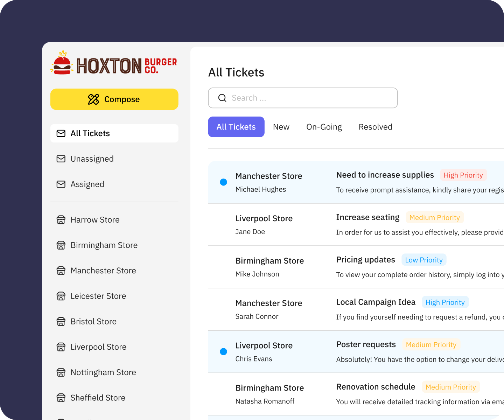The width and height of the screenshot is (504, 420).
Task: Click Birmingham Store on Natasha Romanoff ticket
Action: pyautogui.click(x=269, y=388)
